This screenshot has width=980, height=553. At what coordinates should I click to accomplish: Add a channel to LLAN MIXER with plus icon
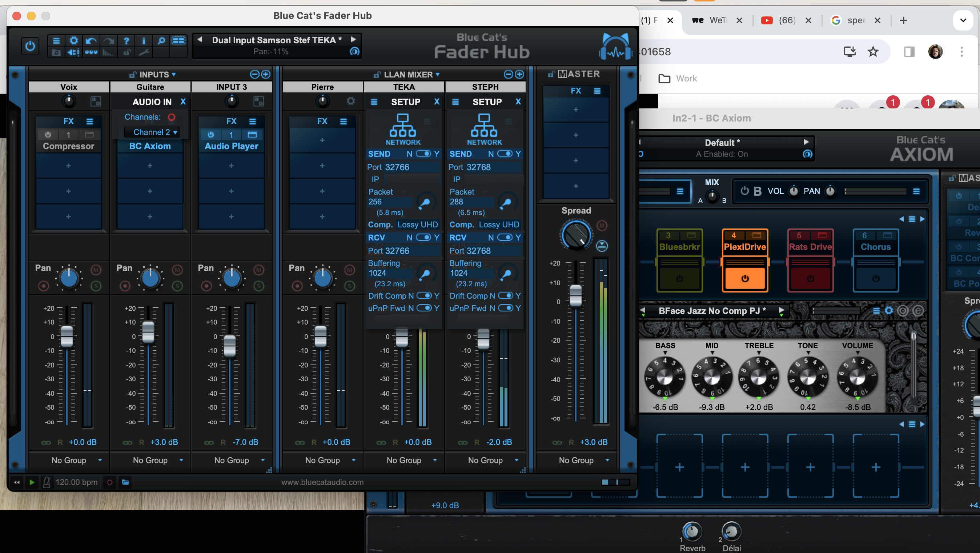point(519,74)
